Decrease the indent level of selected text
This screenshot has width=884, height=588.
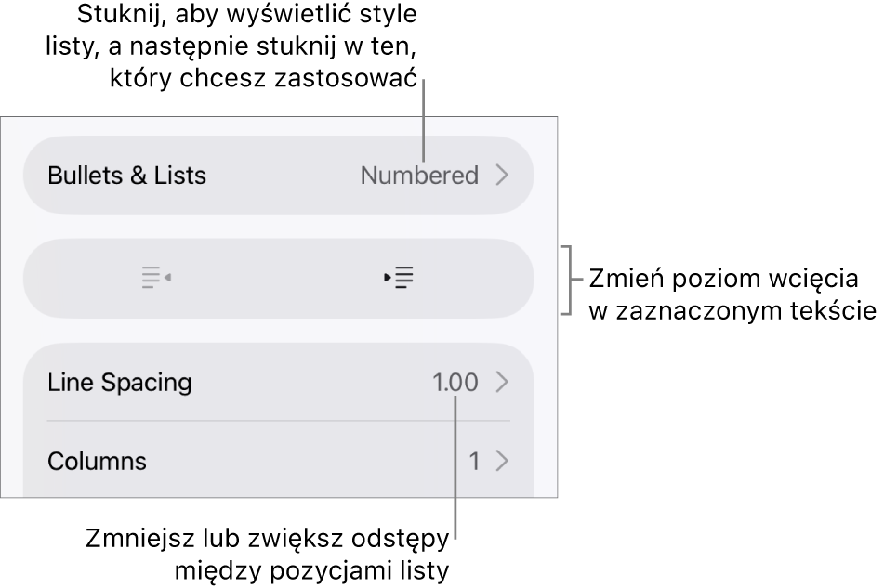(156, 278)
